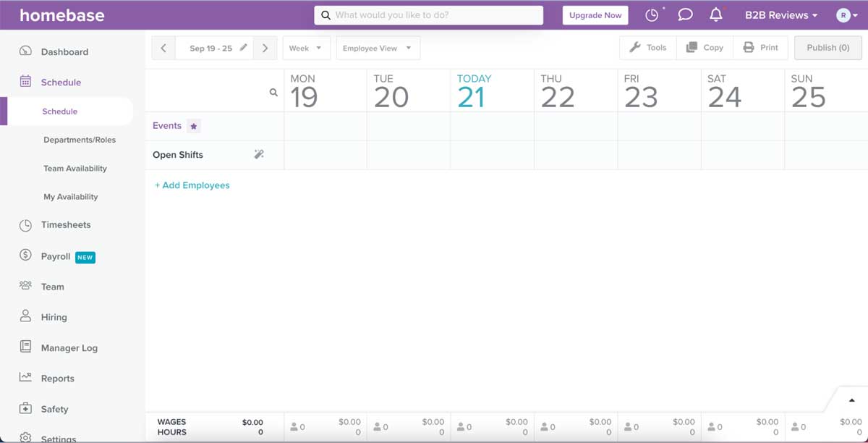The height and width of the screenshot is (443, 868).
Task: Open the Manager Log section
Action: [69, 347]
